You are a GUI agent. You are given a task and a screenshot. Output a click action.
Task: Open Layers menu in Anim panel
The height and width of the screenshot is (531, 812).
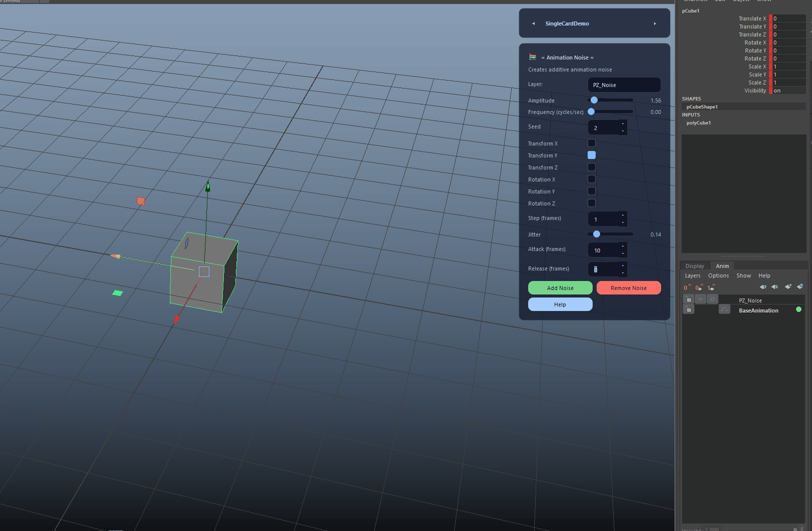[693, 275]
